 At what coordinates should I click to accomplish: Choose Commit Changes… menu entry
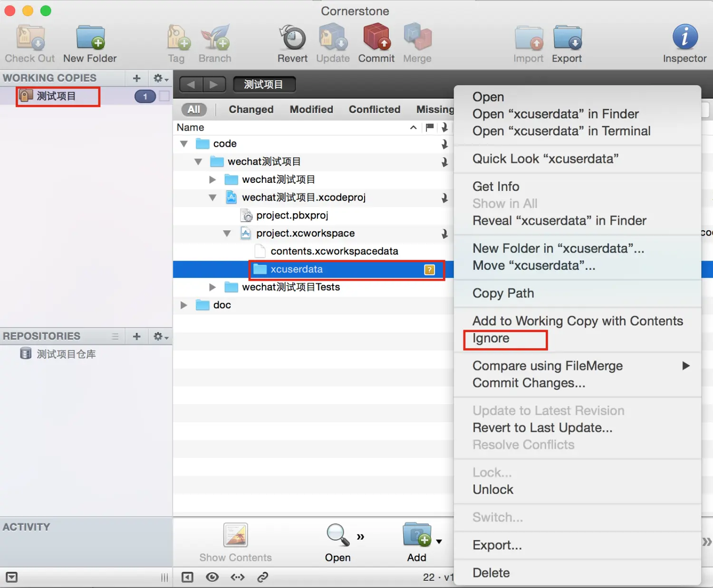pos(577,383)
